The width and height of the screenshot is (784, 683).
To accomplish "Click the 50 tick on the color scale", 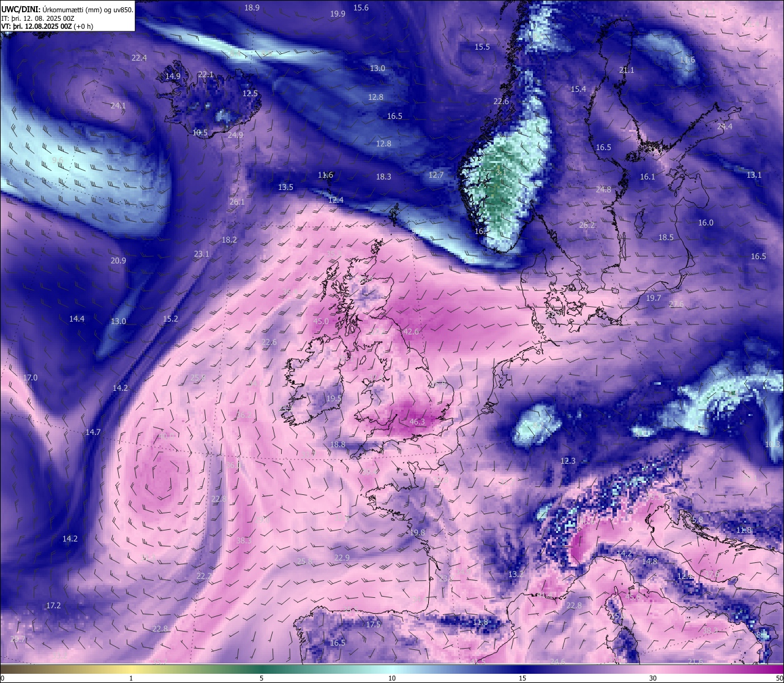I will pos(779,678).
